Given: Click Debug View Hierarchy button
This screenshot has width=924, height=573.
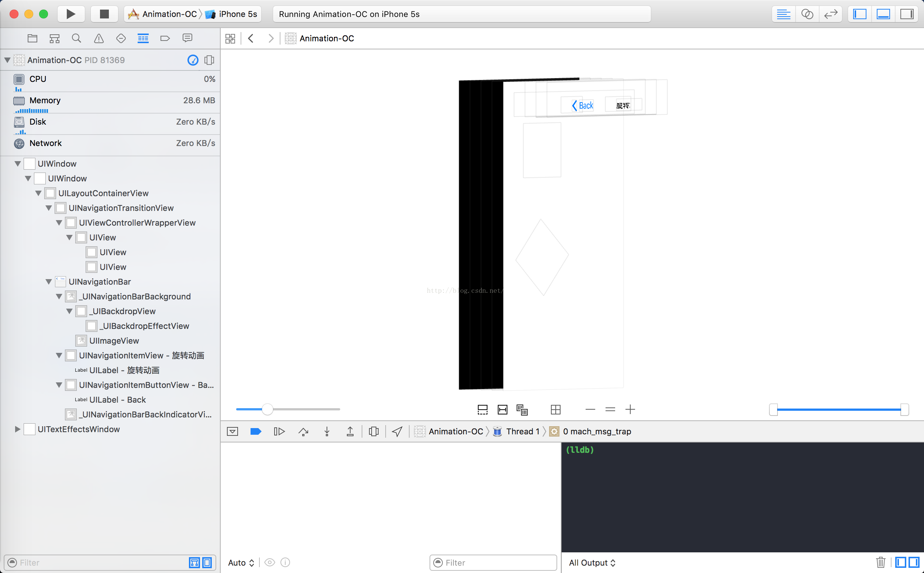Looking at the screenshot, I should tap(373, 431).
